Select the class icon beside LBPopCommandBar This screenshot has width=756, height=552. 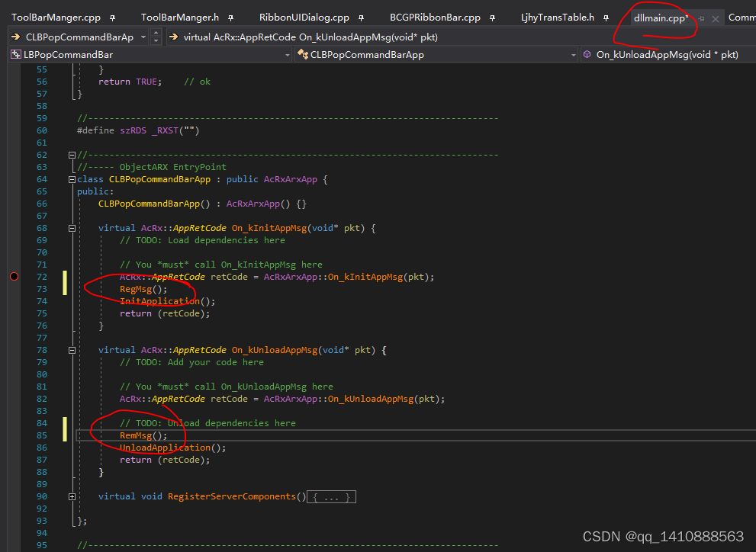15,54
